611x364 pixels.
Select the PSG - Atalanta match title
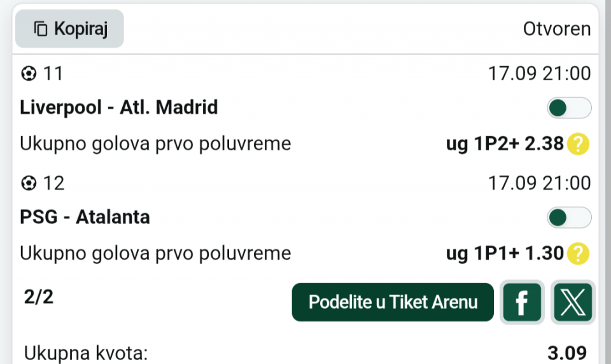(85, 217)
